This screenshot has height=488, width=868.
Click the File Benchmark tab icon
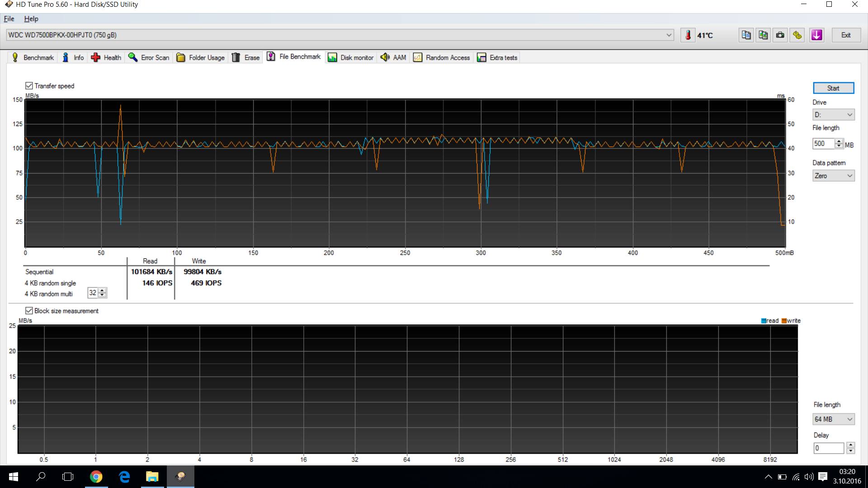point(271,56)
